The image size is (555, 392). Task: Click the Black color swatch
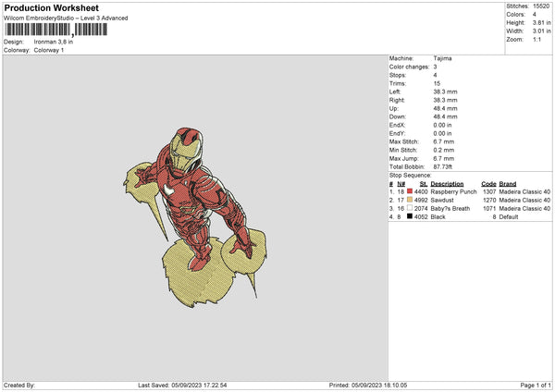410,216
